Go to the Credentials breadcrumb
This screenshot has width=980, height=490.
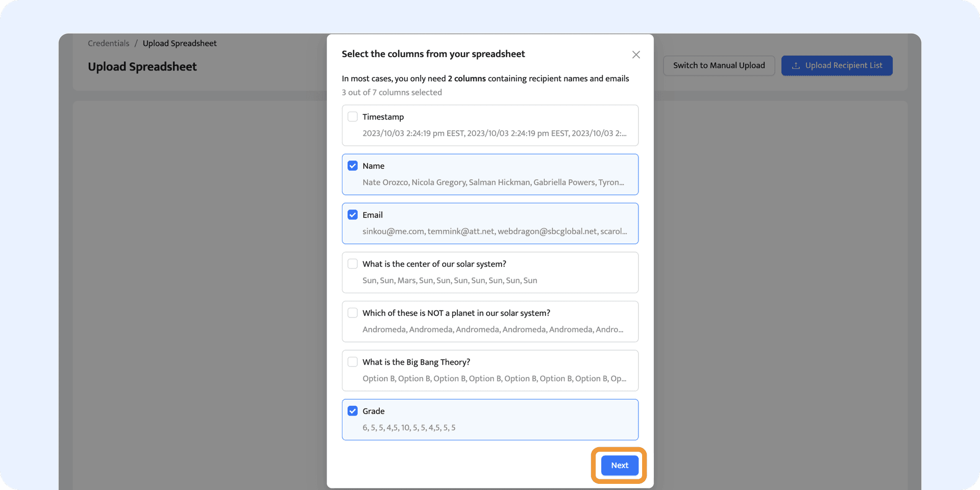point(108,43)
